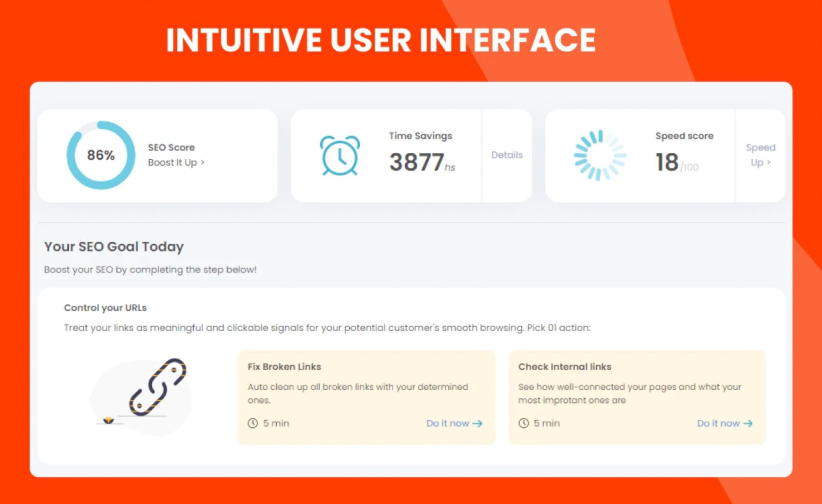
Task: Select the Check Internal links card title
Action: [x=565, y=367]
